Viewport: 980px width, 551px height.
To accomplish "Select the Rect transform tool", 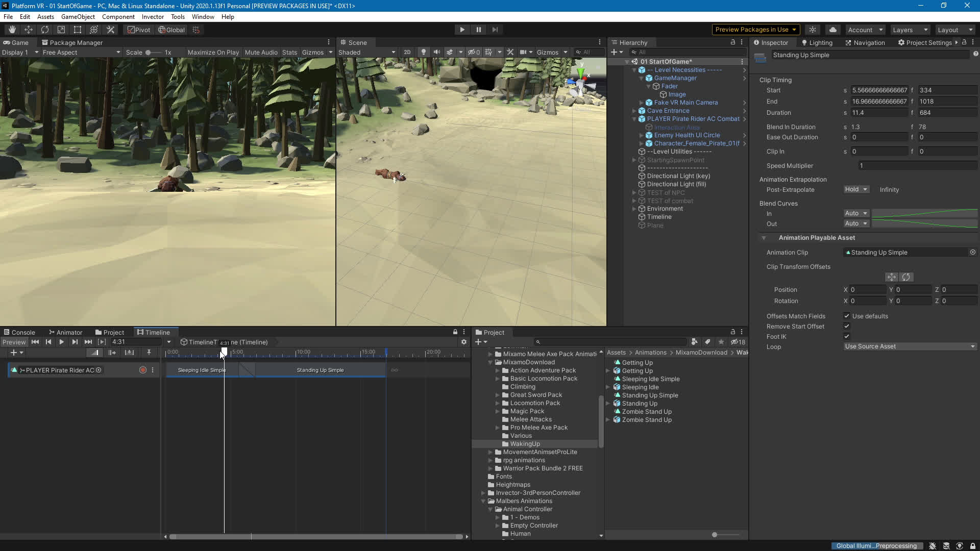I will (78, 30).
